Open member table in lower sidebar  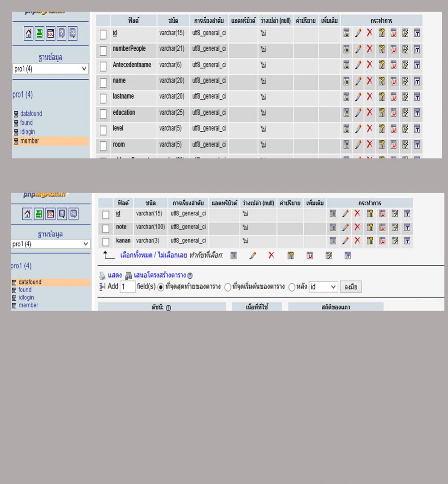[28, 305]
